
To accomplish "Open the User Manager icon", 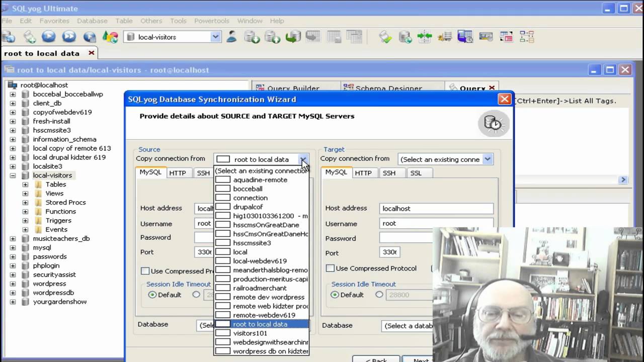I will pos(231,37).
